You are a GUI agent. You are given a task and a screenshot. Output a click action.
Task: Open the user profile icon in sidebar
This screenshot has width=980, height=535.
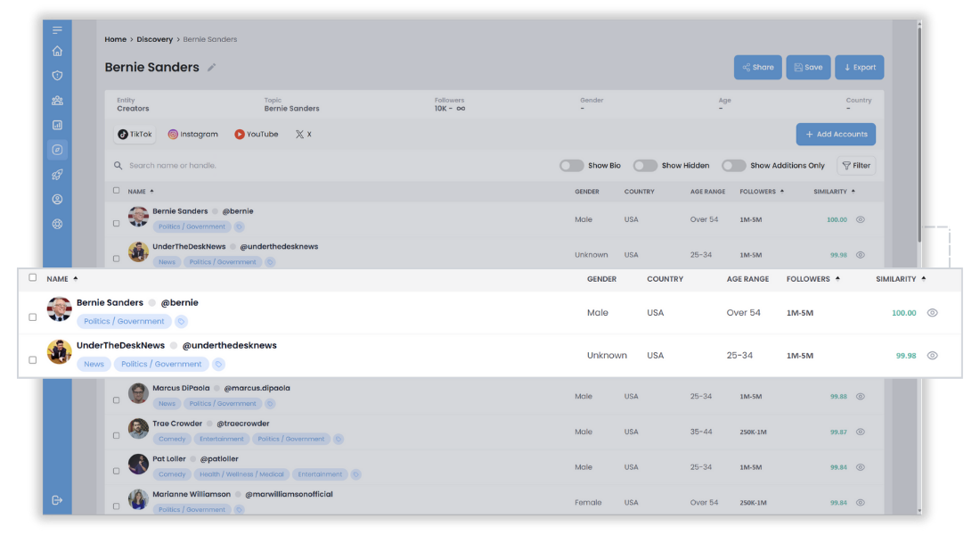coord(58,199)
